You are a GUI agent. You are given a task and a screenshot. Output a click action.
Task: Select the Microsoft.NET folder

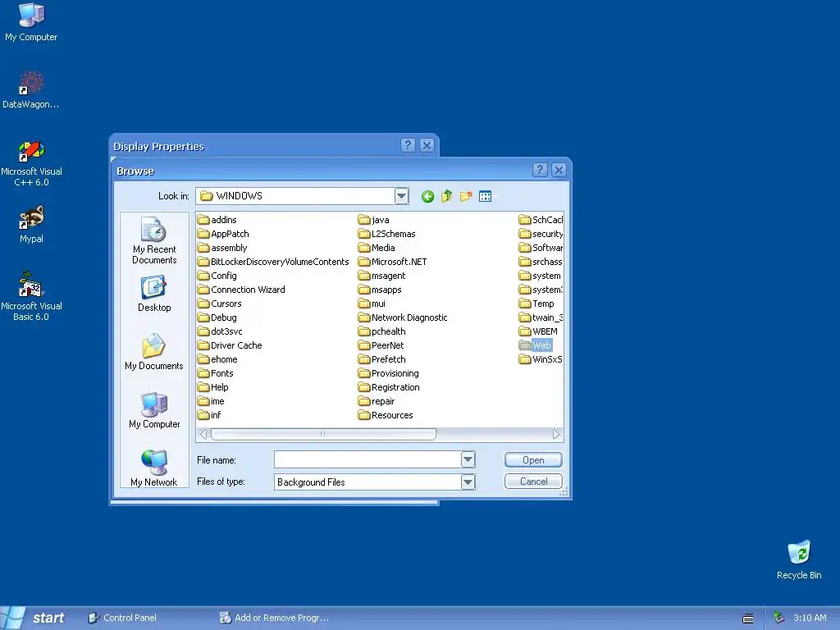pos(393,262)
